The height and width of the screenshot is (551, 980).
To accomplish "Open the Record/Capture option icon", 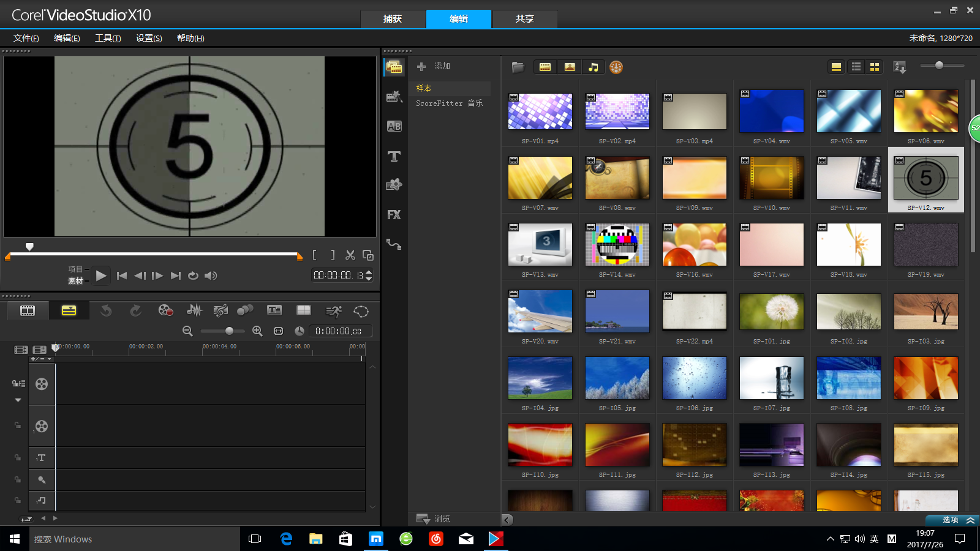I will coord(165,311).
